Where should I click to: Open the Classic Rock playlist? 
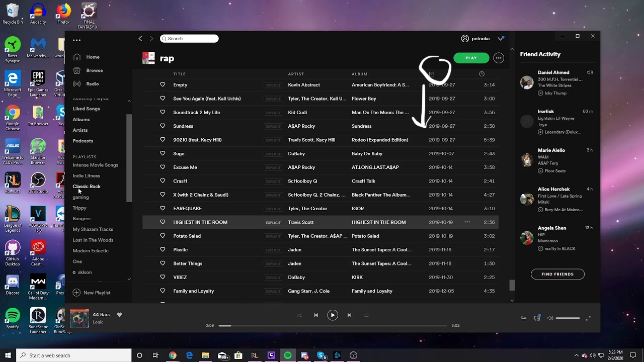click(87, 187)
